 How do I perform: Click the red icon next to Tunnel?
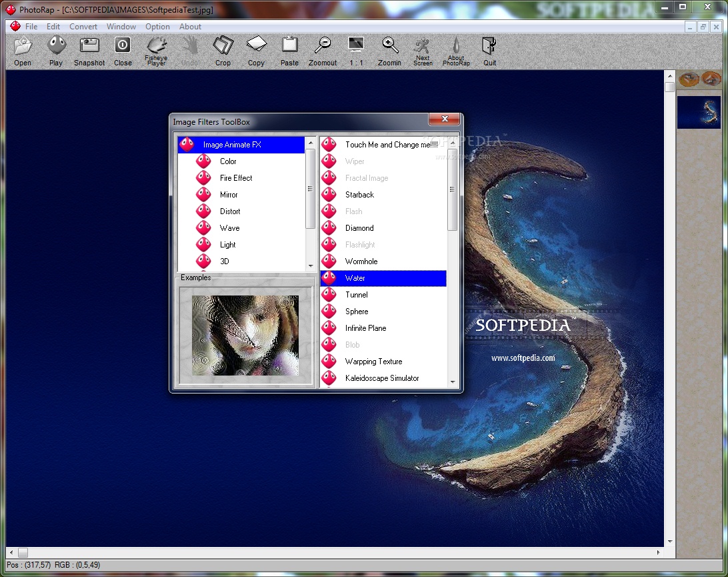click(x=329, y=295)
